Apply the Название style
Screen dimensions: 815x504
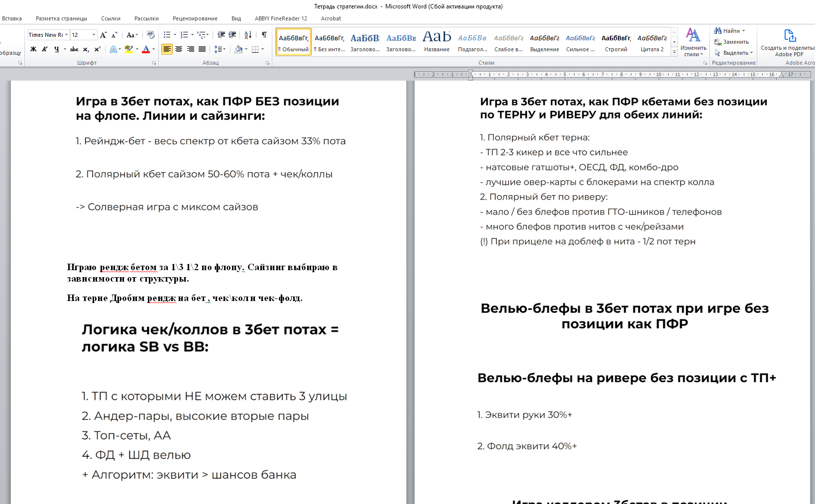(437, 42)
